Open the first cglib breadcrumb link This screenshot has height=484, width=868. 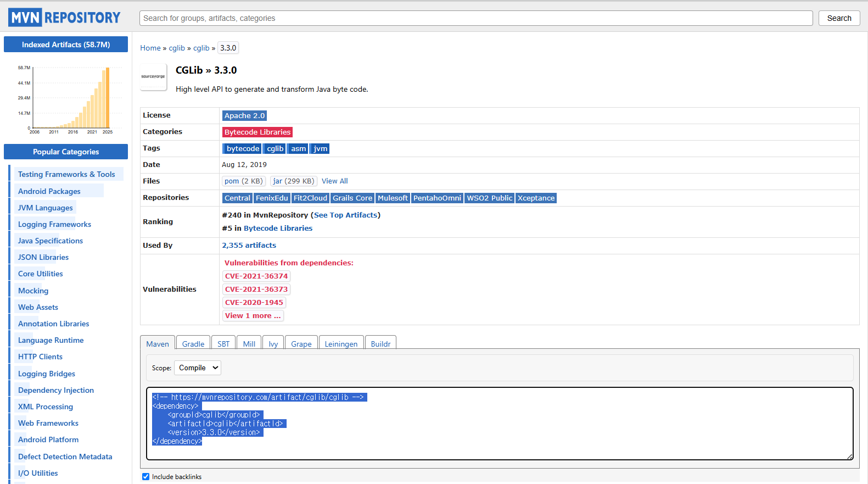click(x=177, y=48)
